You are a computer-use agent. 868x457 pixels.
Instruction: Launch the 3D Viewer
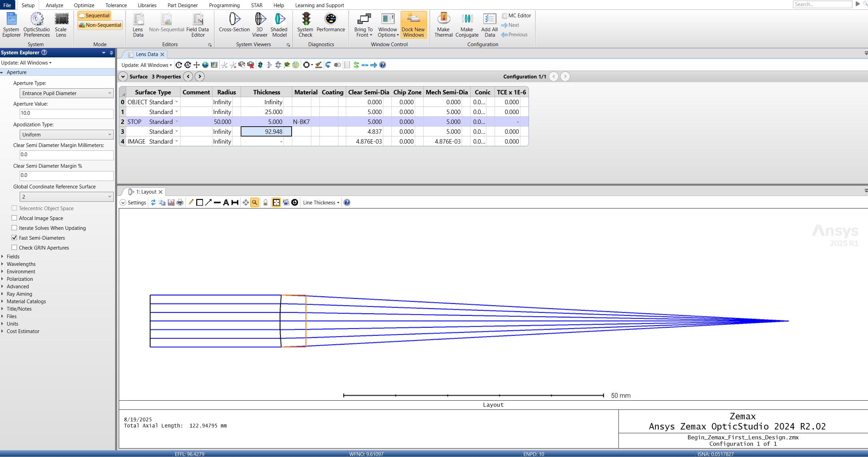(x=260, y=24)
